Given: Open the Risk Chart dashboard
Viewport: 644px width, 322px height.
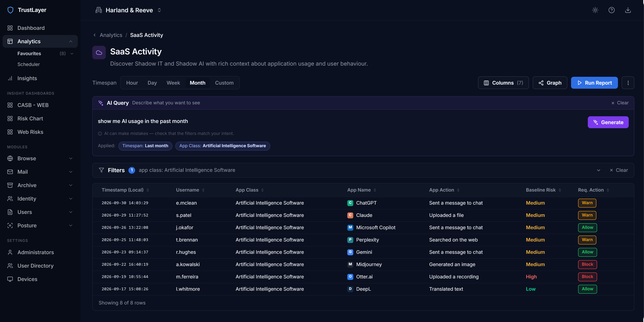Looking at the screenshot, I should pos(40,119).
